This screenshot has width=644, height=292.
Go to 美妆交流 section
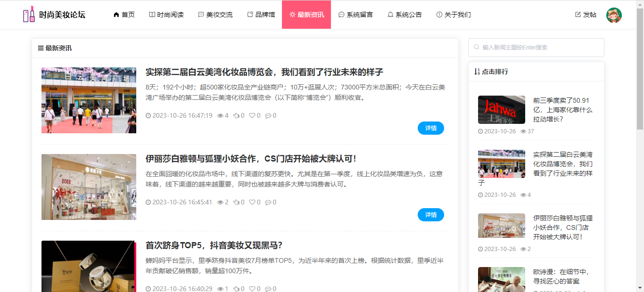pos(215,15)
